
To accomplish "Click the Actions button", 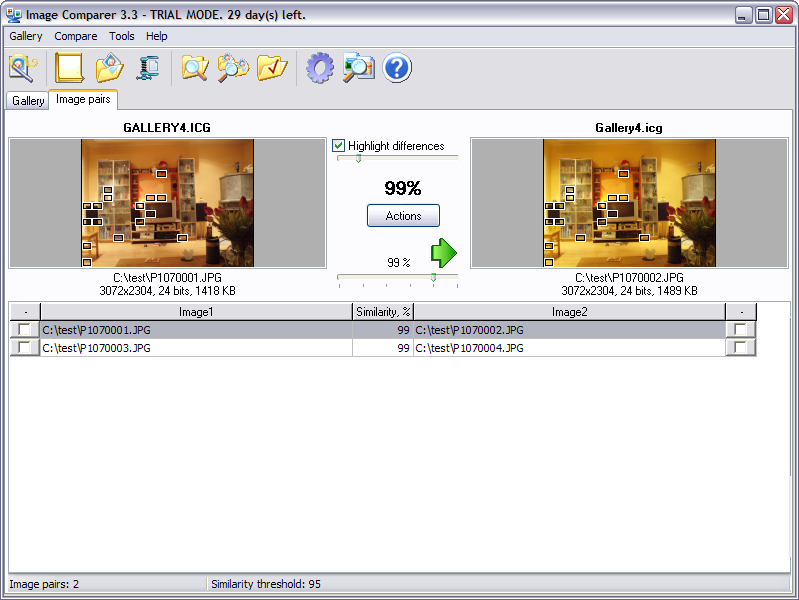I will coord(403,216).
